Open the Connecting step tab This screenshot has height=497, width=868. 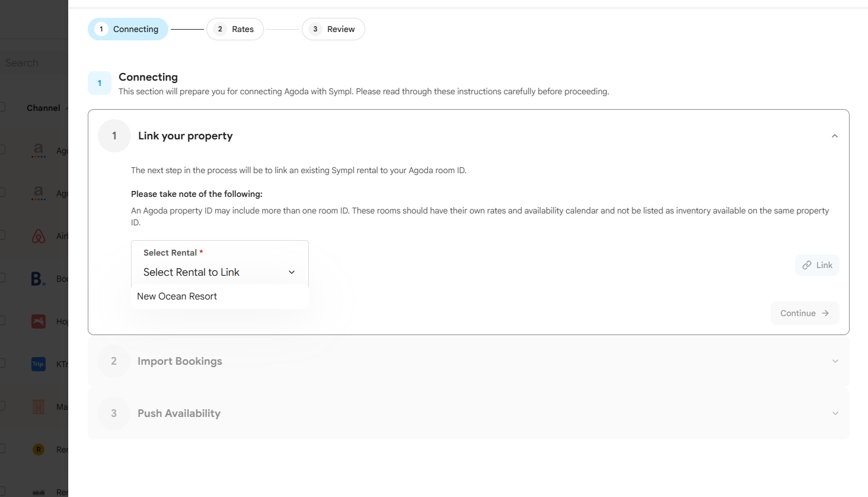click(x=128, y=29)
